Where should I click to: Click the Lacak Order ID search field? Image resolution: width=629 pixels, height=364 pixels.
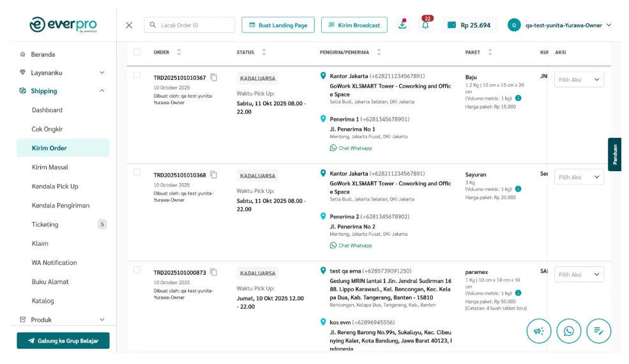point(190,26)
